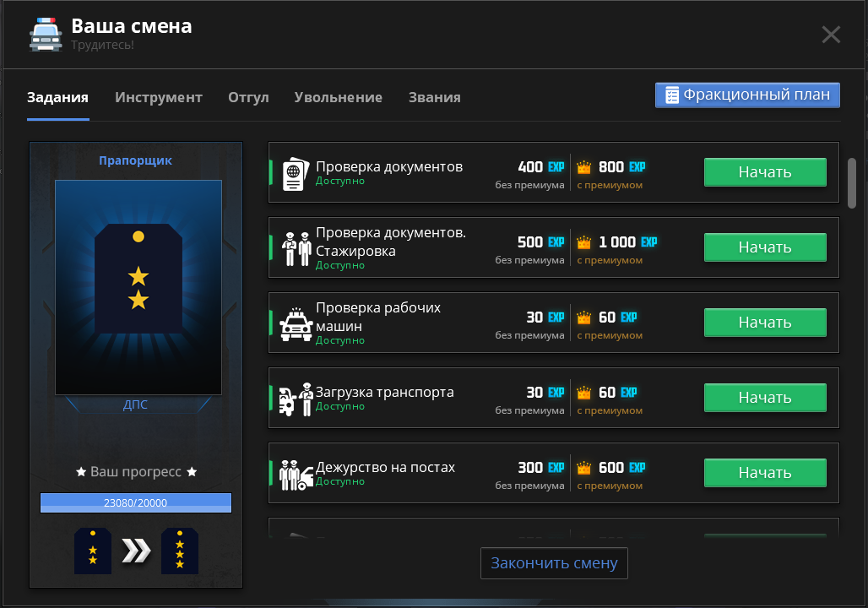Click the police car icon beside Ваша смена
This screenshot has height=608, width=868.
[x=45, y=35]
